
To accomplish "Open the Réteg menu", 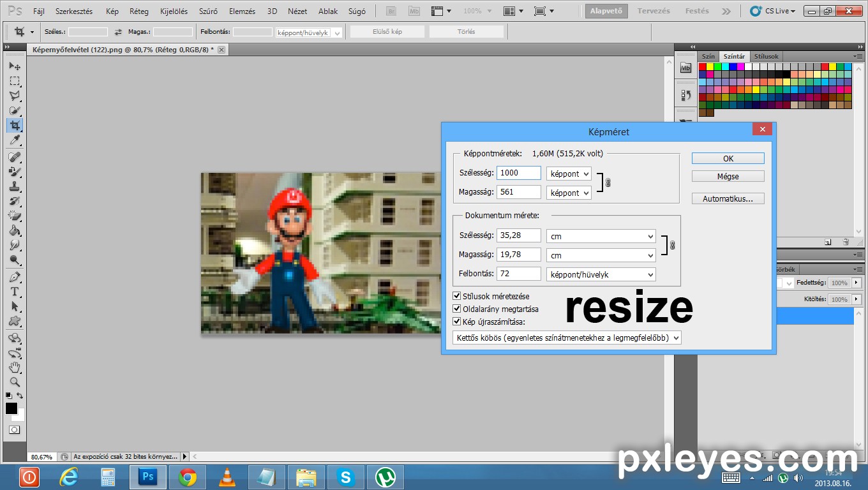I will [x=138, y=11].
